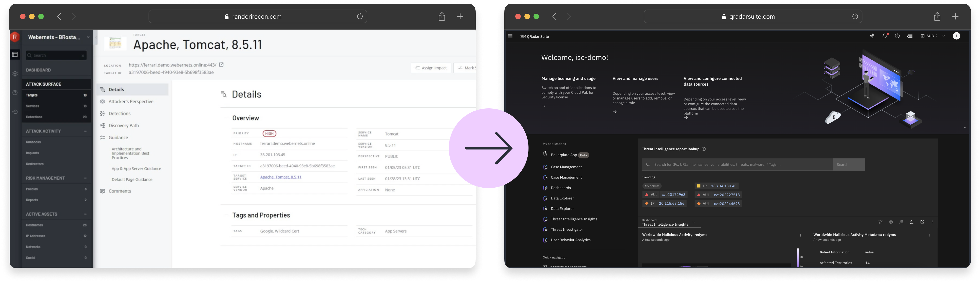Collapse the ATTACK ACTIVITY section

point(85,131)
